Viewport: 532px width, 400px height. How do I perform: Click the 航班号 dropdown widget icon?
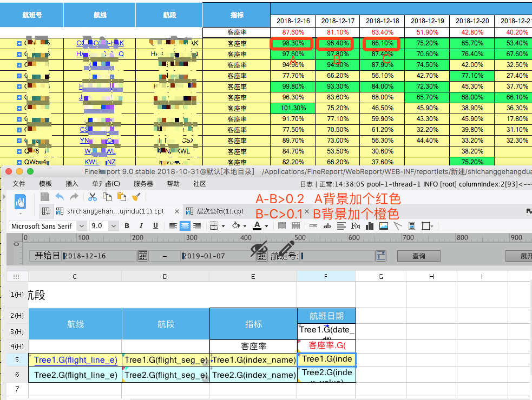(x=380, y=256)
